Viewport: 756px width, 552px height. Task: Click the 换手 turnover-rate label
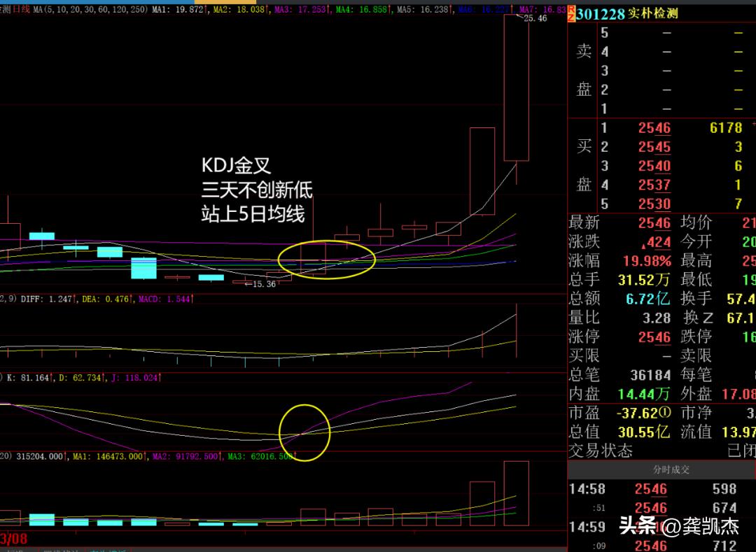tap(696, 299)
